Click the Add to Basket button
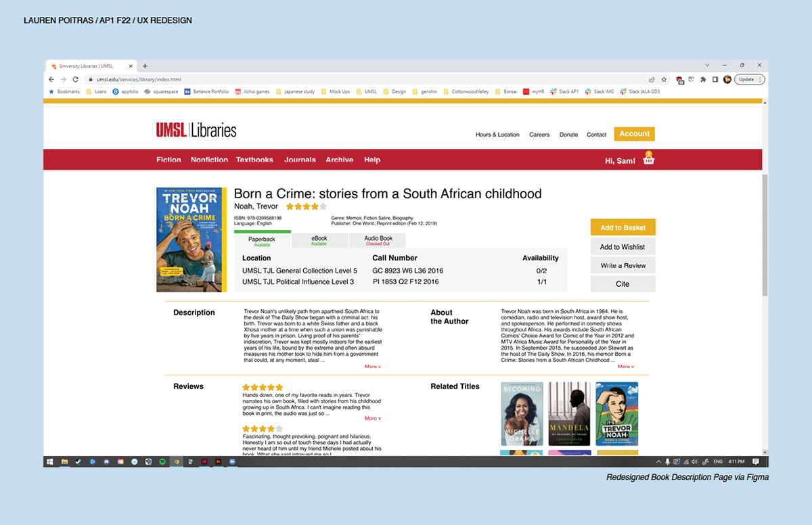This screenshot has width=812, height=525. (x=623, y=227)
